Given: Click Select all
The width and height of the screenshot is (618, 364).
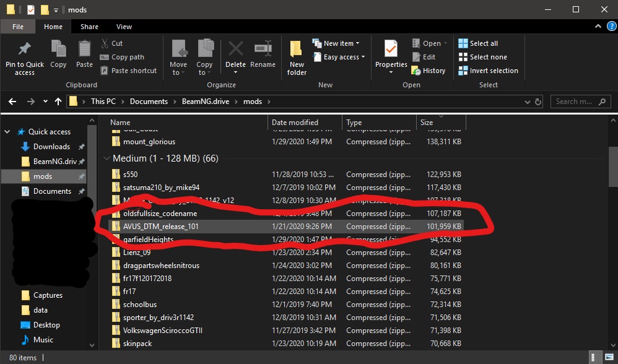Looking at the screenshot, I should click(x=478, y=43).
